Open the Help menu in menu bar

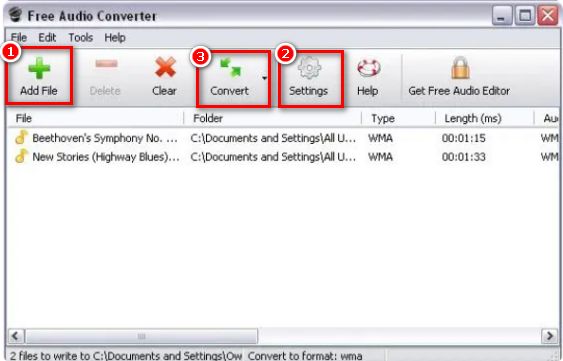[x=115, y=37]
